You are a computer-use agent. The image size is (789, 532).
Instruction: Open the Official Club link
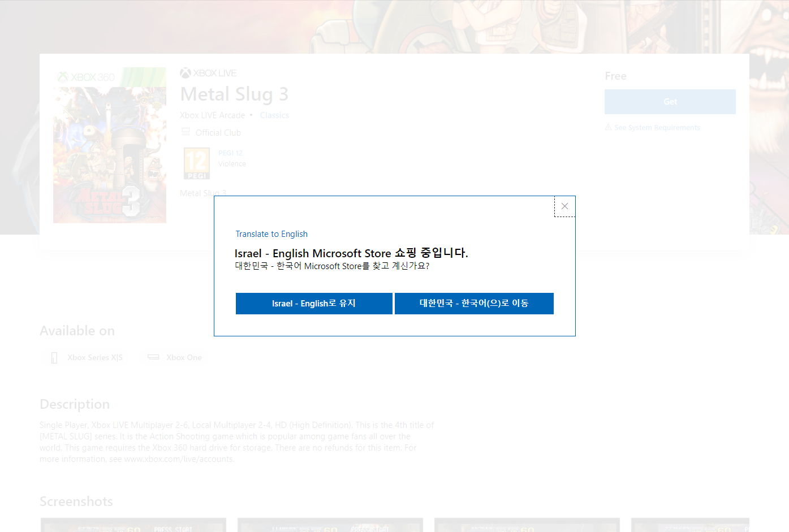(x=218, y=133)
